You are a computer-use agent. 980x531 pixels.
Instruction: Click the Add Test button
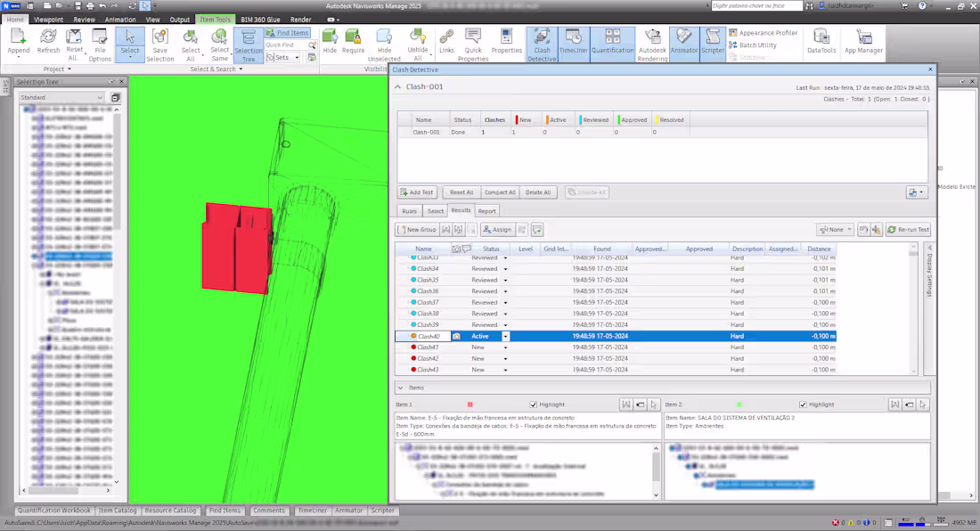(416, 192)
